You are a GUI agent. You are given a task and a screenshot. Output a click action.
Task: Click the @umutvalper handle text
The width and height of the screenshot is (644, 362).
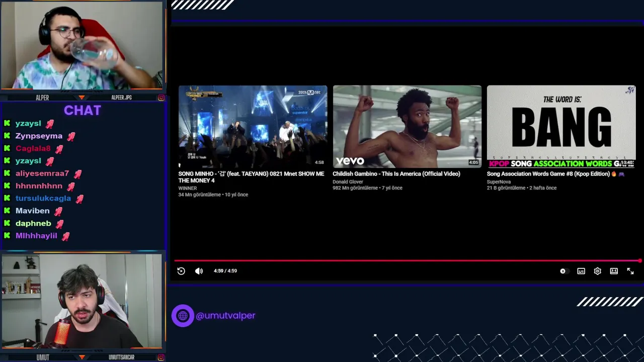[225, 316]
